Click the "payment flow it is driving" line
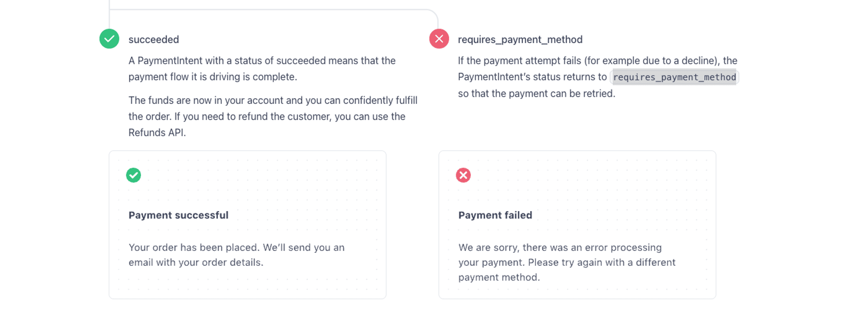The image size is (868, 327). [x=213, y=77]
